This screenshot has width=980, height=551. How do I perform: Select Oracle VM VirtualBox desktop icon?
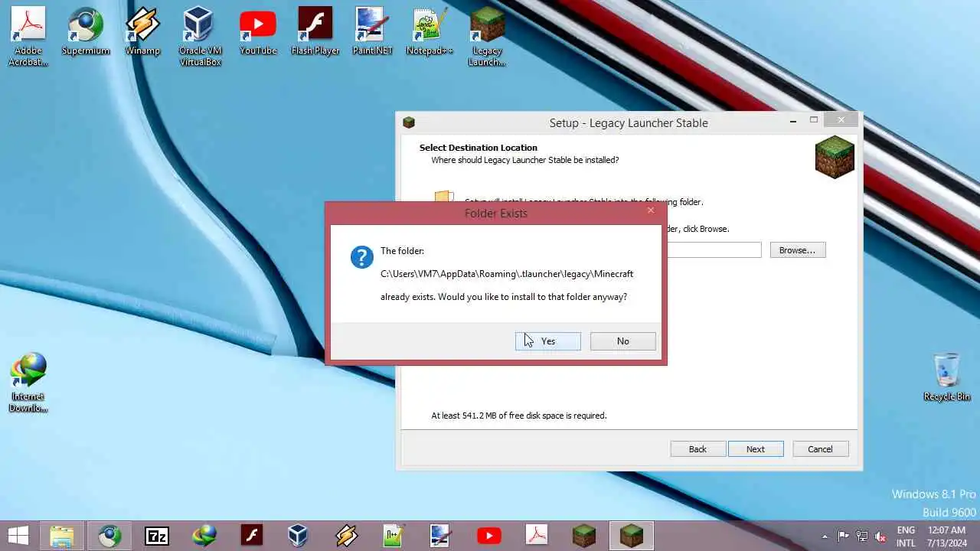tap(200, 37)
